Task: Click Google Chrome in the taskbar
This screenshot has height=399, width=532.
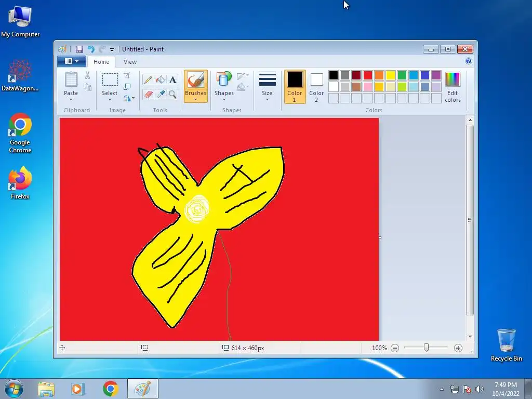Action: click(110, 389)
